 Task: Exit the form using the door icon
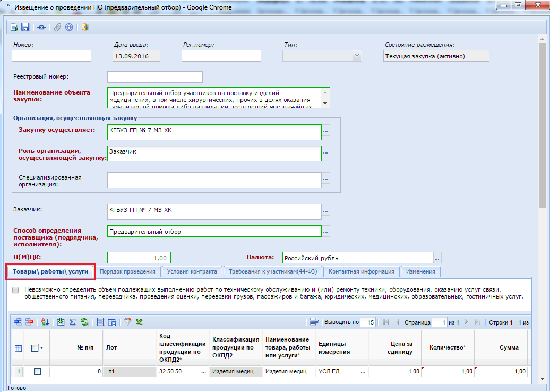(x=85, y=27)
